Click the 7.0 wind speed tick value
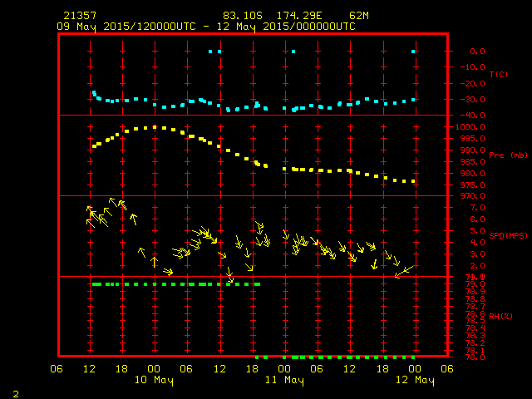The image size is (532, 399). pos(477,208)
